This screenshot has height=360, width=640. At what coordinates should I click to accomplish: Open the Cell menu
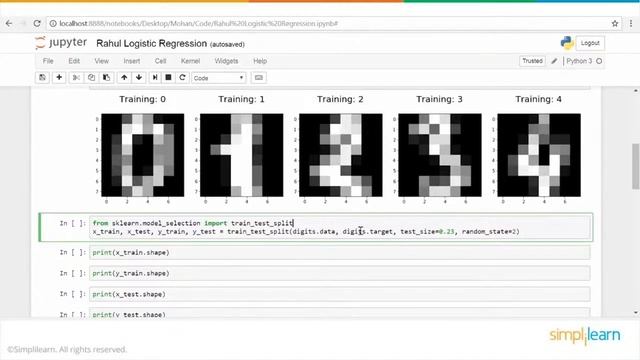tap(160, 61)
